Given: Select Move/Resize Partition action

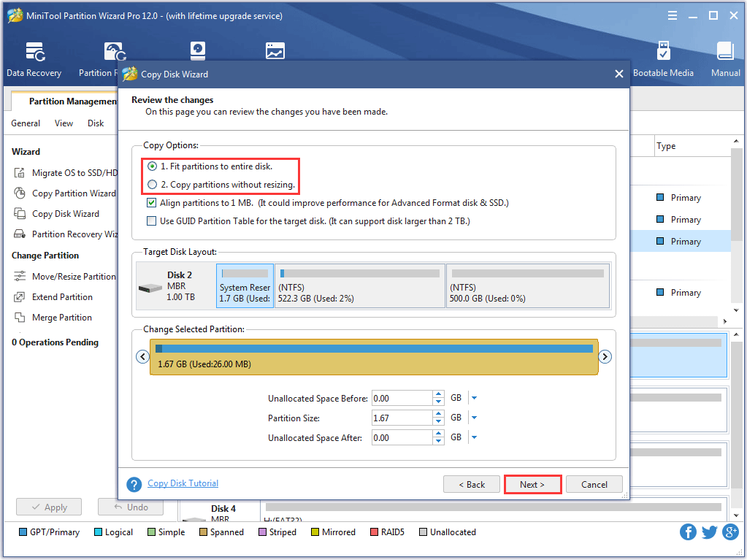Looking at the screenshot, I should click(x=65, y=277).
